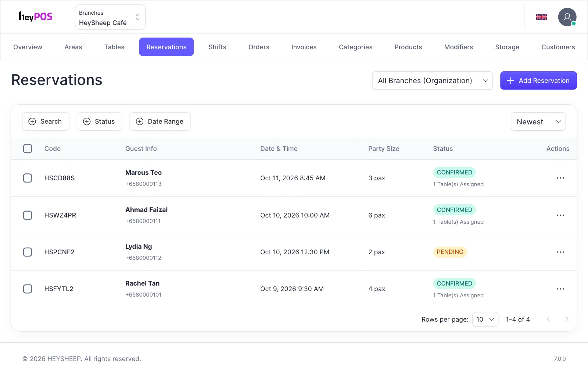Screen dimensions: 588x368
Task: Add a Status filter
Action: (x=99, y=121)
